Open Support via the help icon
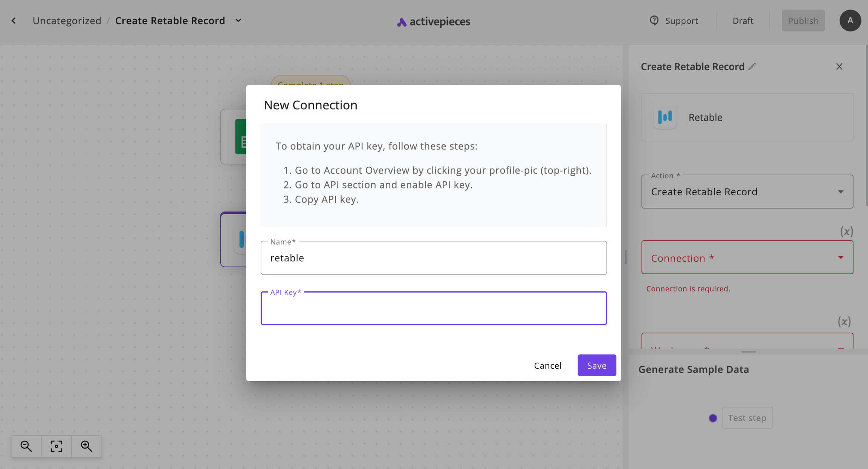868x469 pixels. pyautogui.click(x=654, y=21)
